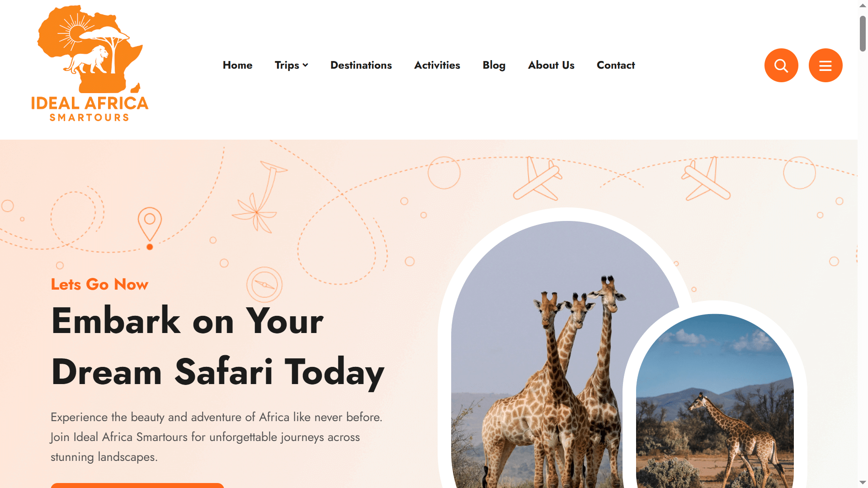The width and height of the screenshot is (868, 488).
Task: Navigate to the Blog section
Action: click(x=494, y=65)
